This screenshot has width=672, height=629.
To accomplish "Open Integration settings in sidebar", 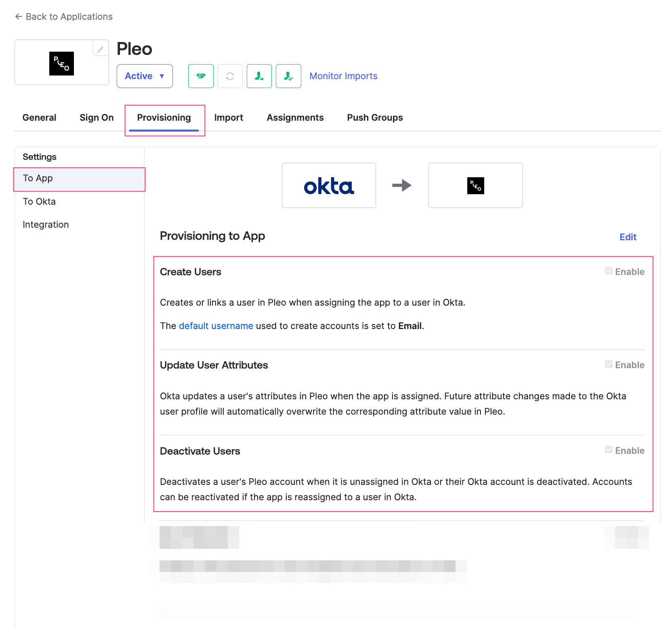I will click(80, 224).
